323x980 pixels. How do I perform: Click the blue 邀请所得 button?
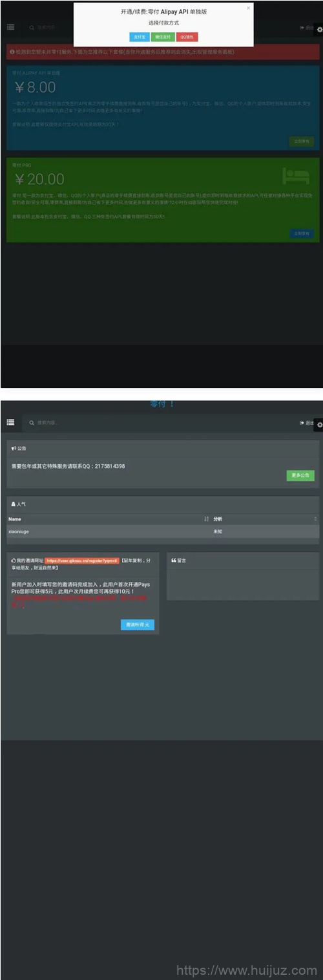138,625
